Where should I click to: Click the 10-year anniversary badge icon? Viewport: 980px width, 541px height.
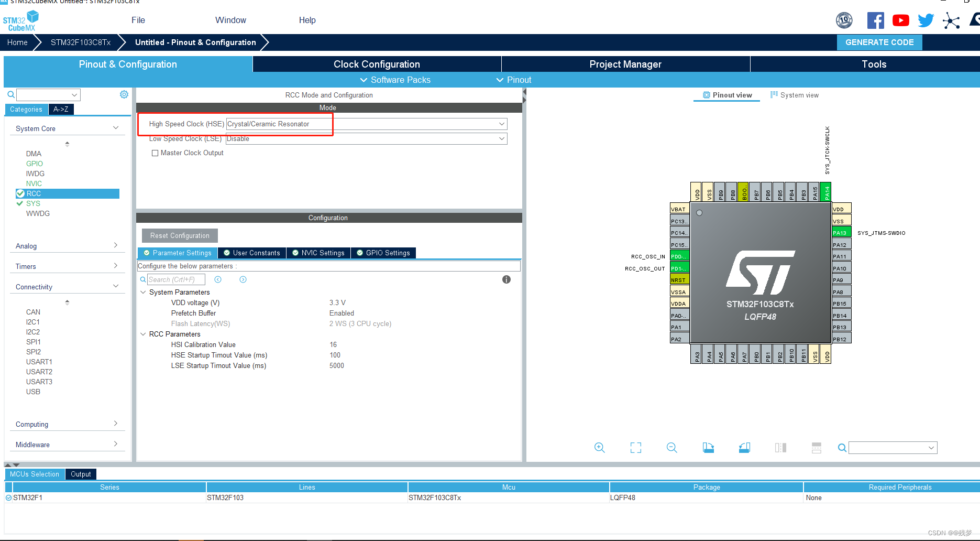(x=844, y=20)
